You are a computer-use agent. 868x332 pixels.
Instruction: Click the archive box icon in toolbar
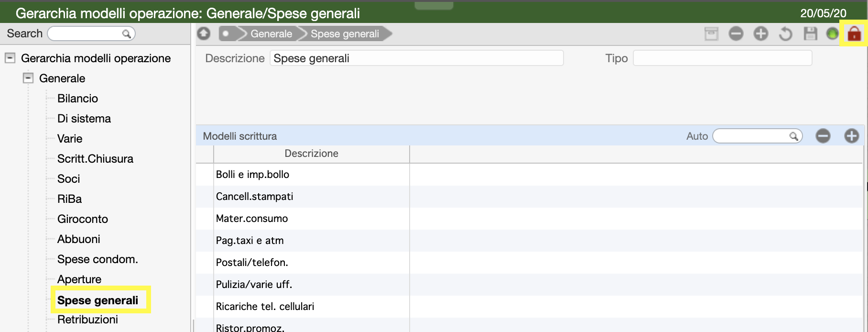(711, 34)
